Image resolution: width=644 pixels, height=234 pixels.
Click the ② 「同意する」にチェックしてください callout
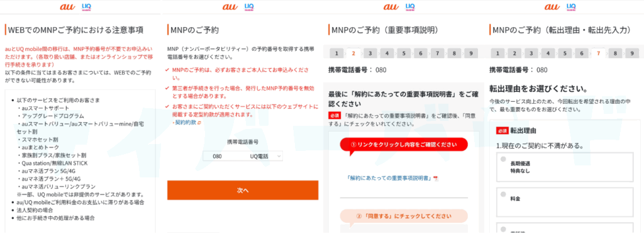click(x=404, y=216)
